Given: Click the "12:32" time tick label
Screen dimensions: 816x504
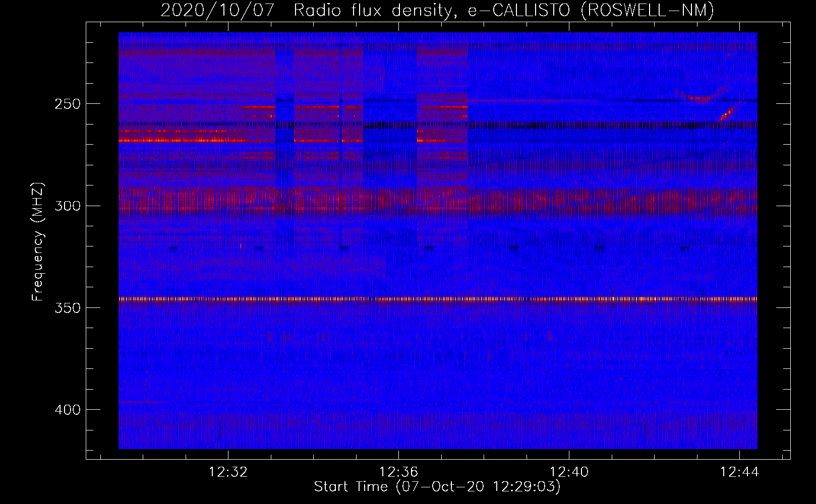Looking at the screenshot, I should coord(228,472).
